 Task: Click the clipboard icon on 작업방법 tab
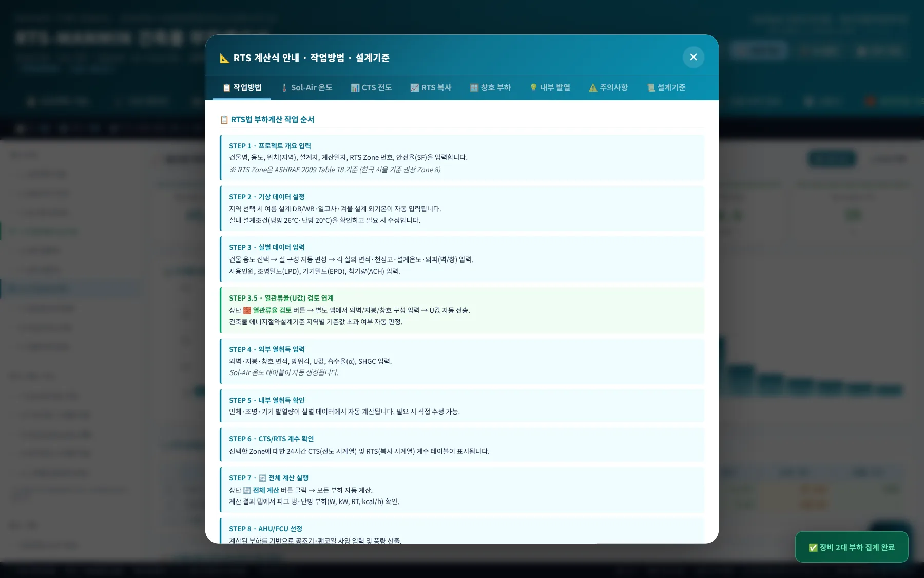click(x=226, y=88)
